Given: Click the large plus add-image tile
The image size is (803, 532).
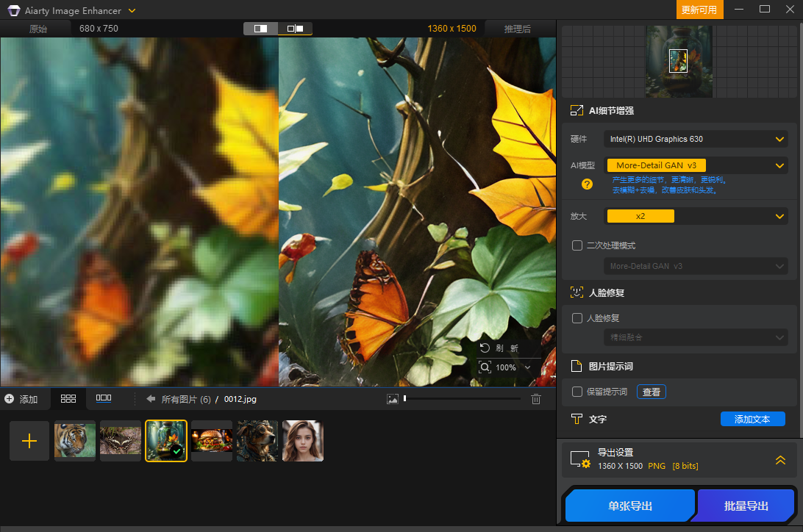Looking at the screenshot, I should click(29, 440).
